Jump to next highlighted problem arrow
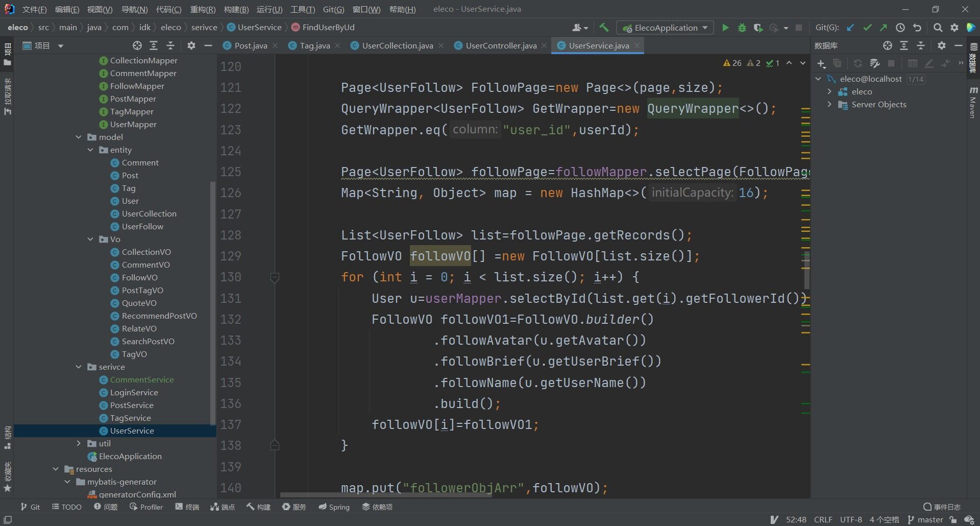Image resolution: width=980 pixels, height=526 pixels. 803,63
